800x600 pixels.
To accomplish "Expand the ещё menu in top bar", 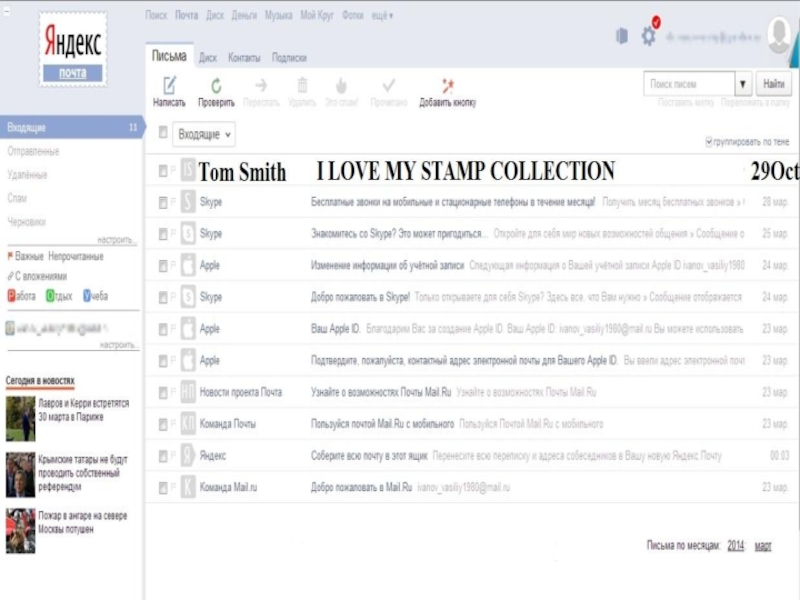I will [x=382, y=16].
